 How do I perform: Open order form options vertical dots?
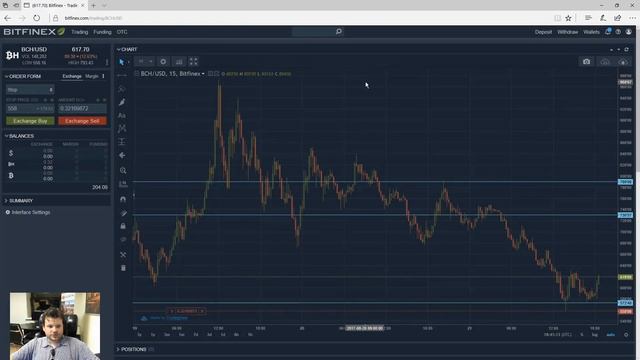pyautogui.click(x=103, y=76)
